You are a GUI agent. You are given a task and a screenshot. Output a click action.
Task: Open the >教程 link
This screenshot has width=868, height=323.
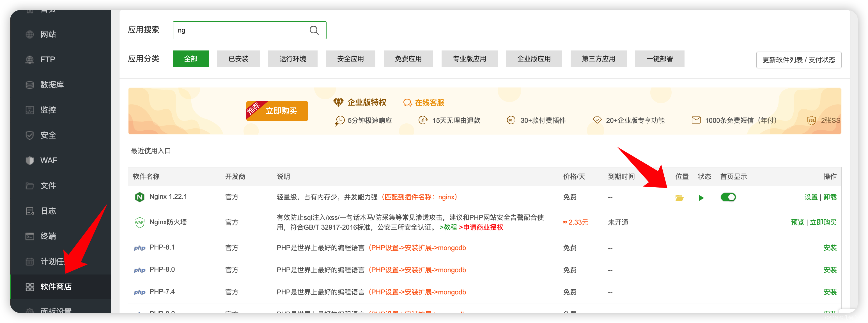[x=448, y=227]
